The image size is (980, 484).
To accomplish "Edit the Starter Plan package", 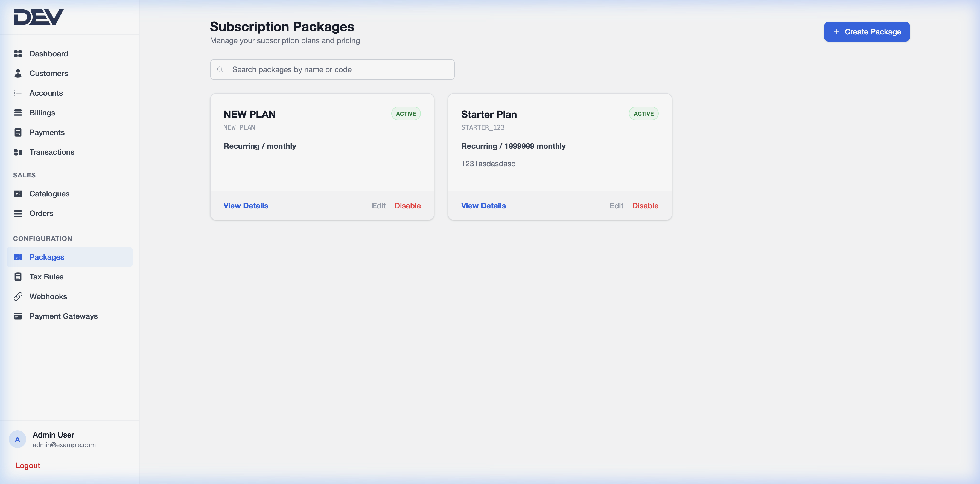I will [x=616, y=205].
